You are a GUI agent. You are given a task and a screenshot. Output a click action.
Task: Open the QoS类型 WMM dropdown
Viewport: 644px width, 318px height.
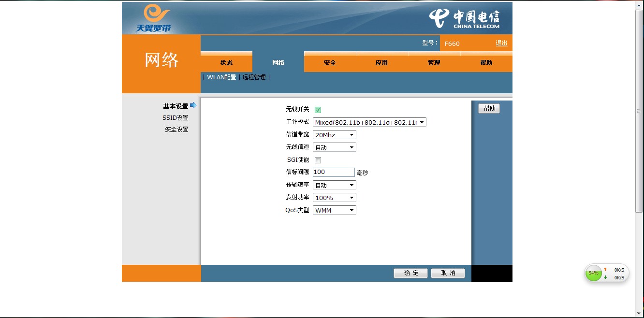335,210
